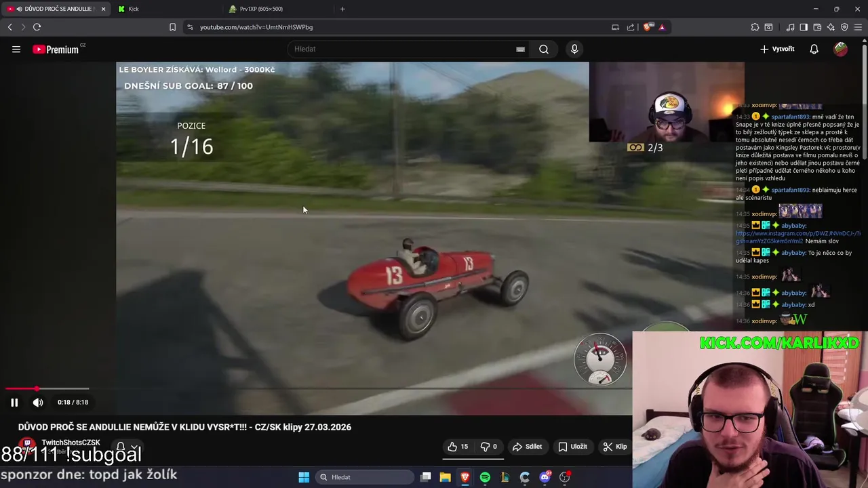Open the Instagram link in chat
The image size is (868, 488).
tap(797, 237)
